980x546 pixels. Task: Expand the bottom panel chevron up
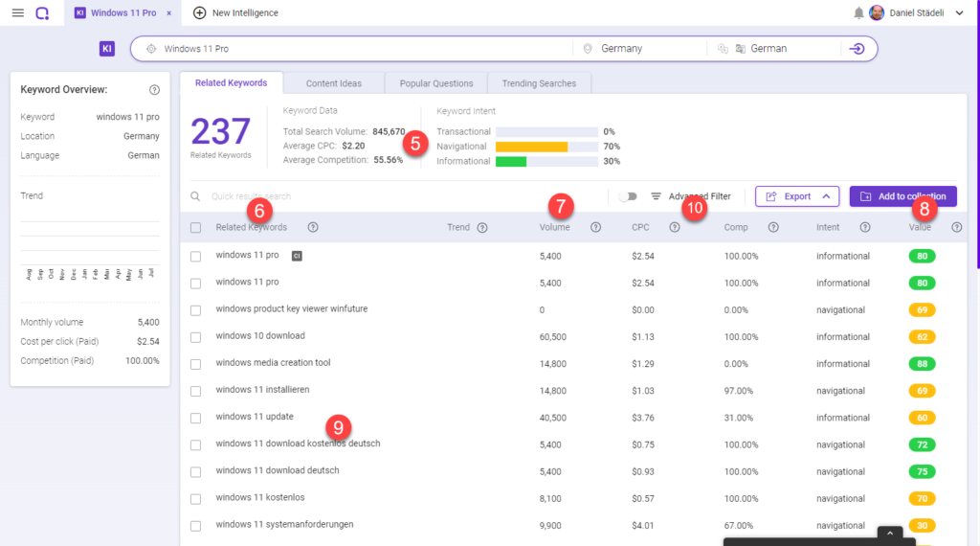tap(890, 533)
